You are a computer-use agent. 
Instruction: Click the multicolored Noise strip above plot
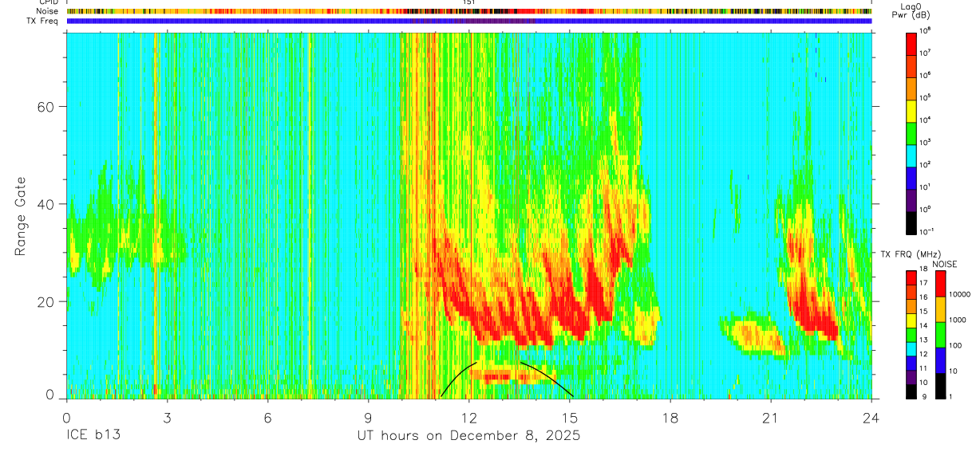tap(469, 12)
